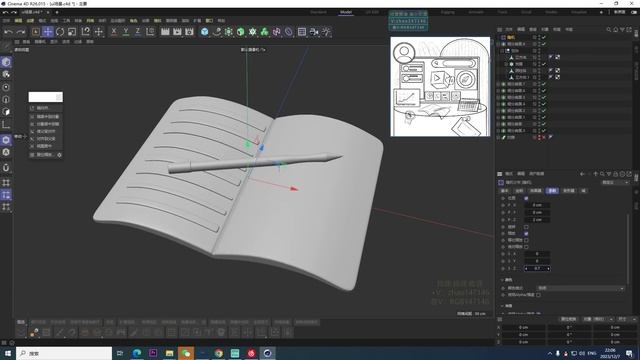Add a Cube primitive from the blue cube icon
Image resolution: width=640 pixels, height=360 pixels.
click(204, 31)
